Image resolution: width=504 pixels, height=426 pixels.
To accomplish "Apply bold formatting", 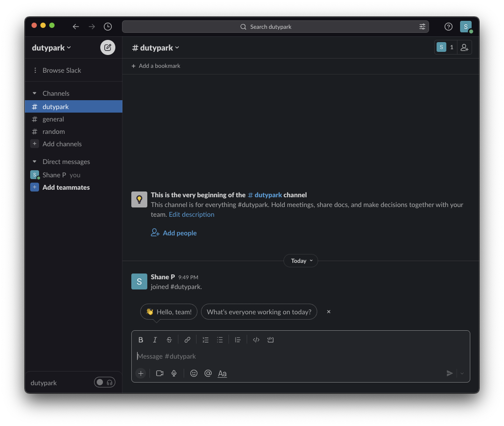I will click(141, 340).
